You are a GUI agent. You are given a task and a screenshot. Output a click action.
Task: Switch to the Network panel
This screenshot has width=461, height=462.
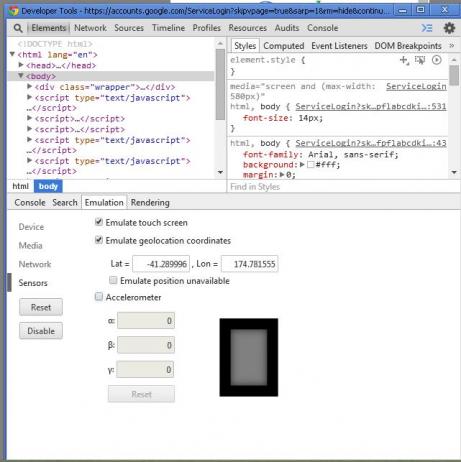pyautogui.click(x=90, y=28)
